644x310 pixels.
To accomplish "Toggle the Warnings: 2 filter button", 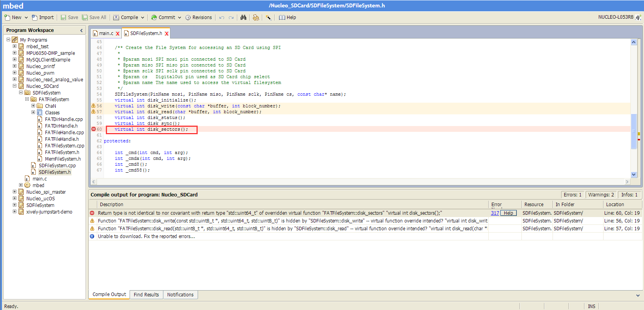I will click(601, 195).
